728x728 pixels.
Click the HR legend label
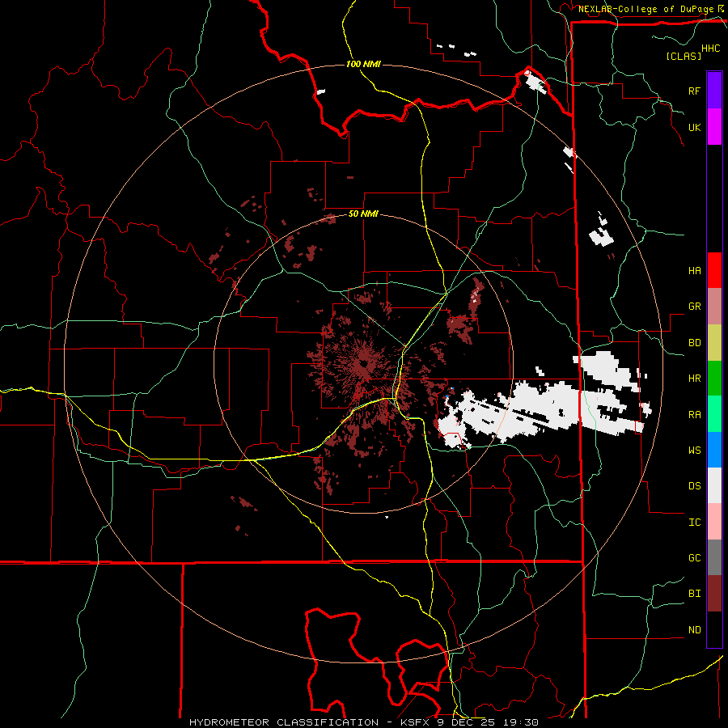694,378
